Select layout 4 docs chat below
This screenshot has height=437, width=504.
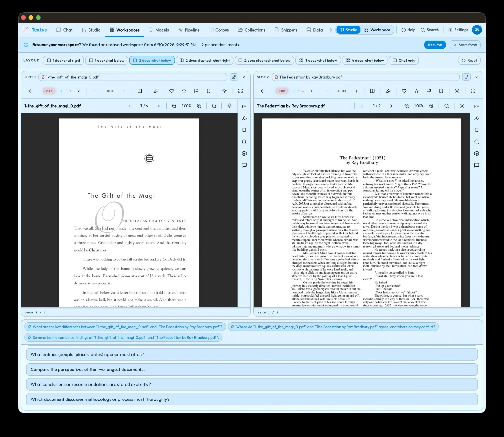point(365,61)
